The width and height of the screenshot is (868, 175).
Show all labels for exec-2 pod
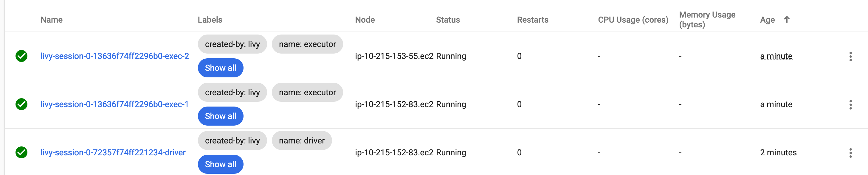(x=220, y=68)
